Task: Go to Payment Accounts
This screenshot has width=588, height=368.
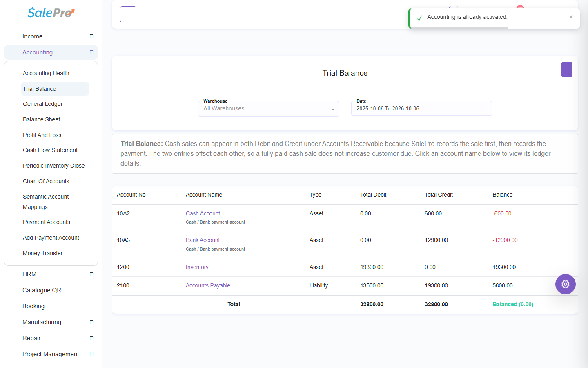Action: pyautogui.click(x=47, y=222)
